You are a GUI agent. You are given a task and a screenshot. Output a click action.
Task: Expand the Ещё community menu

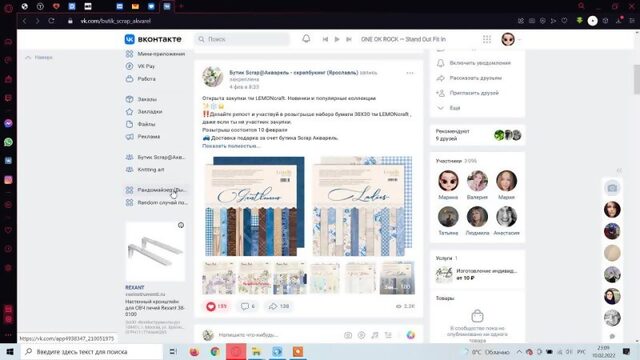pyautogui.click(x=449, y=108)
